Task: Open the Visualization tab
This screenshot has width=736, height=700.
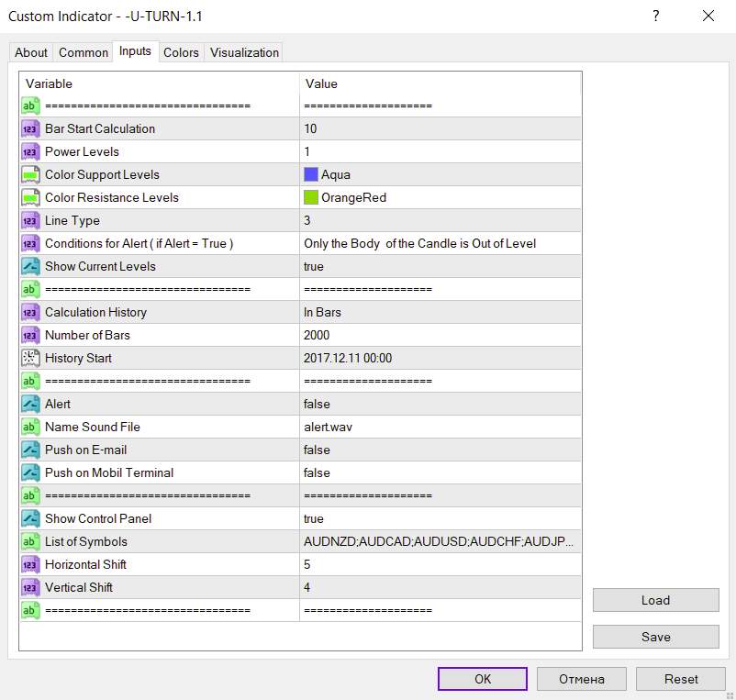Action: [244, 52]
